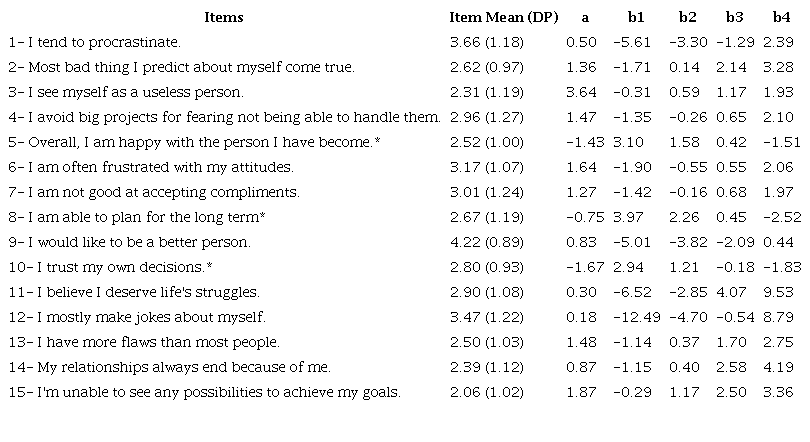Image resolution: width=810 pixels, height=442 pixels.
Task: Select the item about avoiding big projects
Action: [x=223, y=117]
